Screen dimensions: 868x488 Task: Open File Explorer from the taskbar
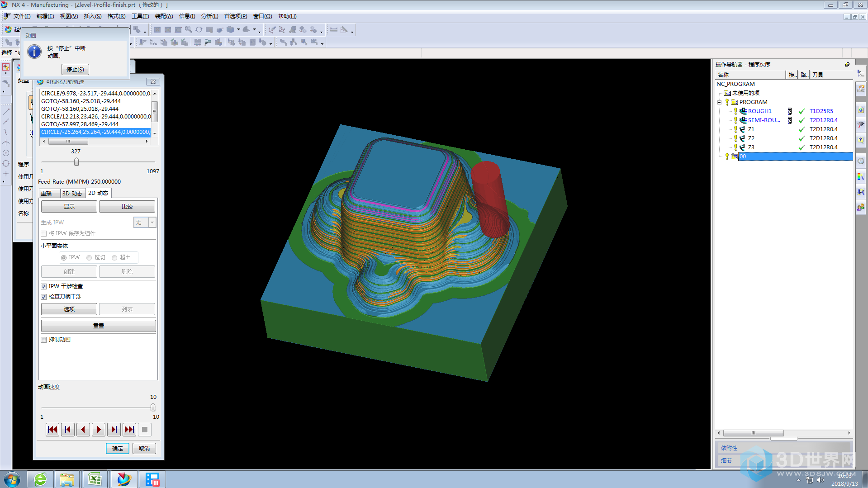coord(67,479)
